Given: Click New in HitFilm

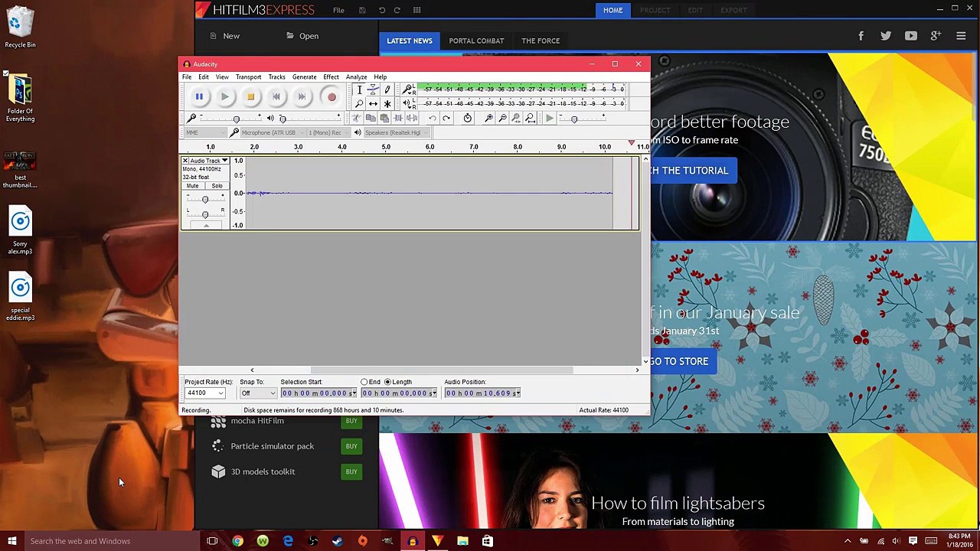Looking at the screenshot, I should click(x=225, y=36).
